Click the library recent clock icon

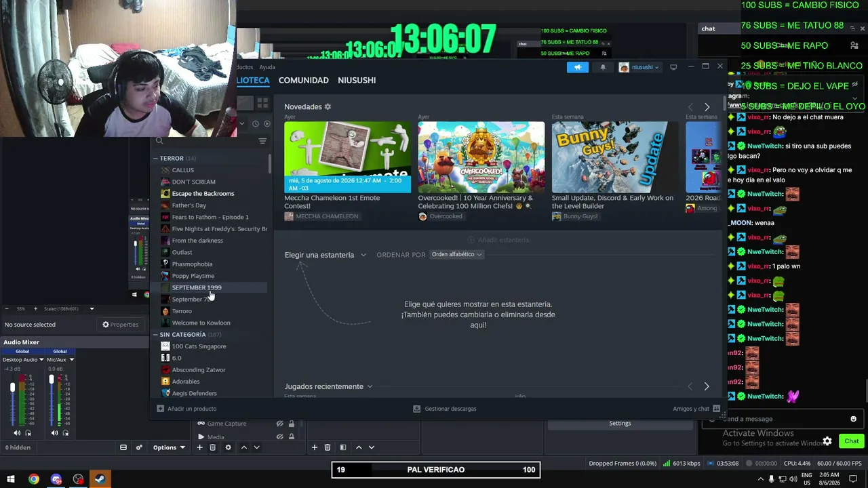(255, 124)
